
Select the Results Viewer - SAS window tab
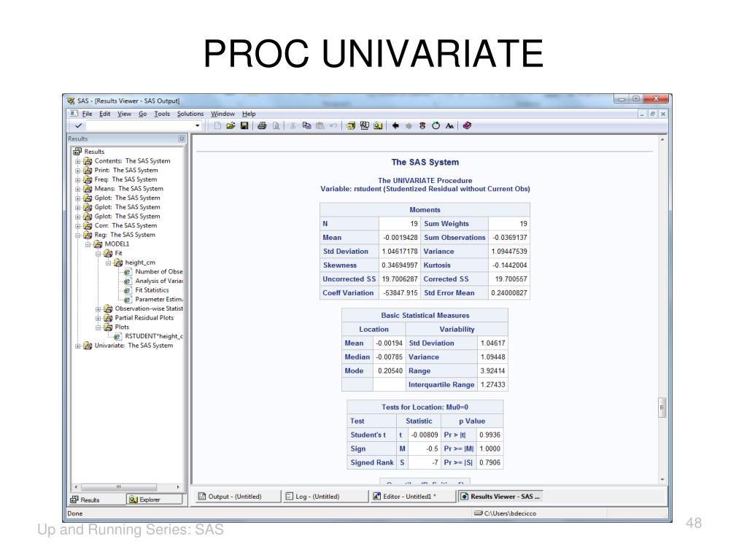tap(499, 496)
